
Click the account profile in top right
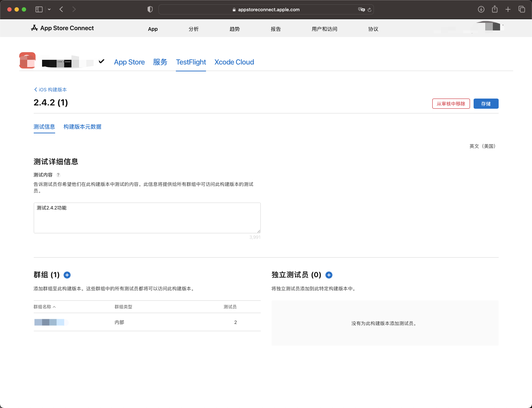coord(469,28)
